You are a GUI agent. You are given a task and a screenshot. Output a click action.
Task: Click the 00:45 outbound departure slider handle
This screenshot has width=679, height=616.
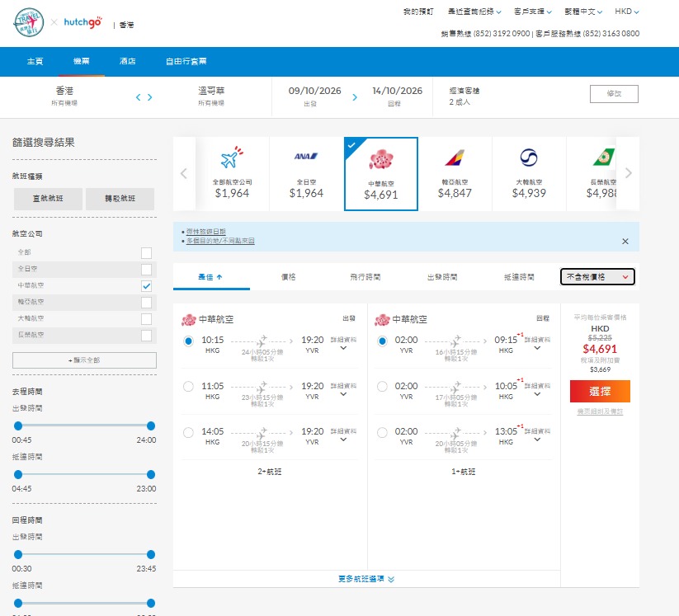click(18, 426)
